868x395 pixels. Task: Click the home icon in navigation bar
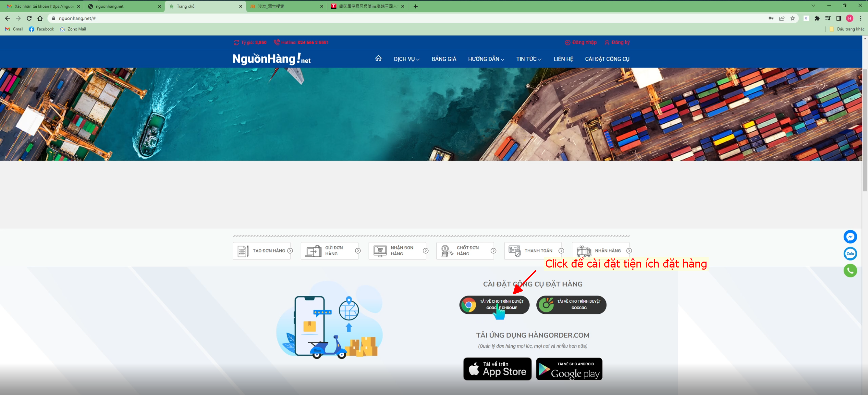click(378, 59)
